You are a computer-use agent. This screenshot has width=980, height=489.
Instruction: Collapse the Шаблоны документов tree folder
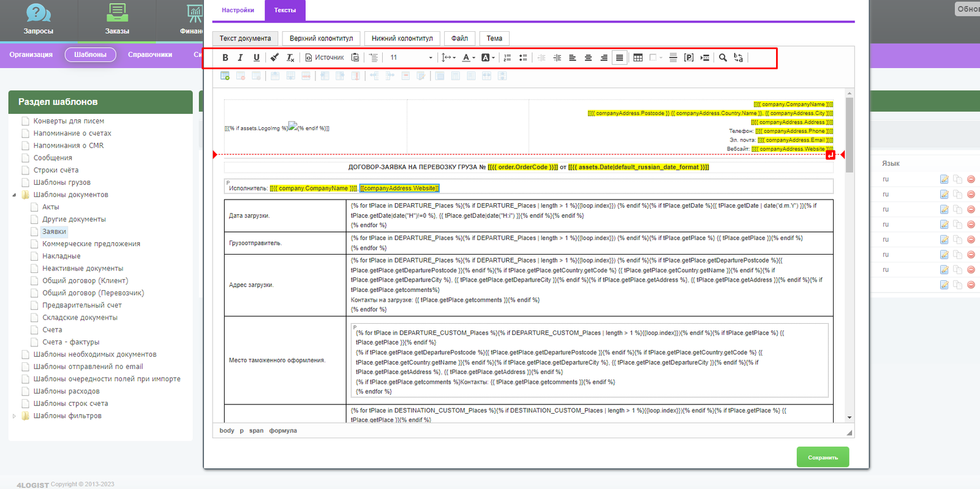point(14,195)
